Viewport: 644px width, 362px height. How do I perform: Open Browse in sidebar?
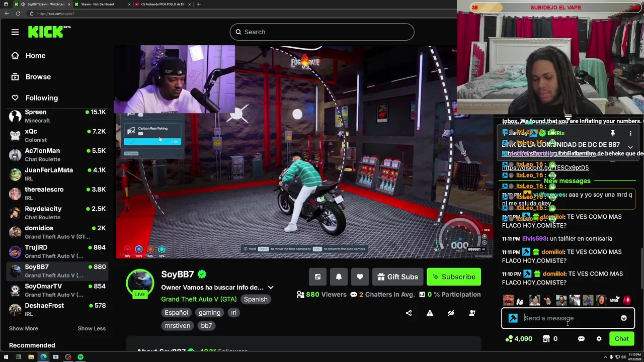point(38,77)
